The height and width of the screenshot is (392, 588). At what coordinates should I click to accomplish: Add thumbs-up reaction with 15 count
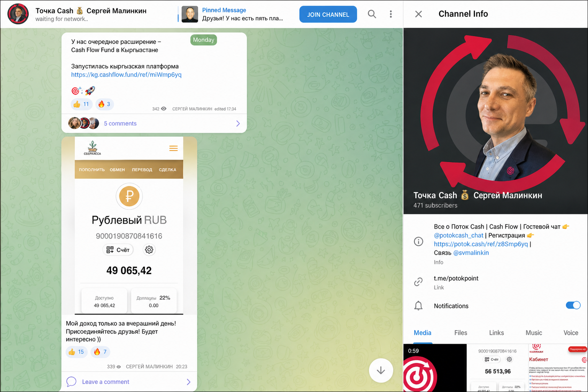(x=77, y=352)
